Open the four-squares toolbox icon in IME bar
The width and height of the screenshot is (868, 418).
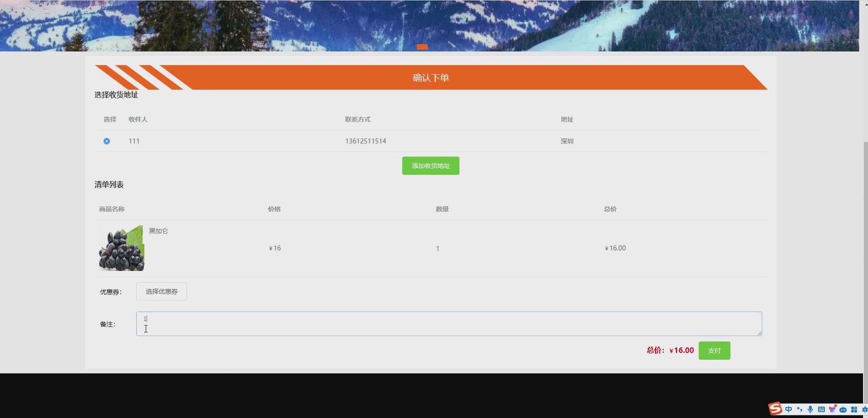(854, 409)
